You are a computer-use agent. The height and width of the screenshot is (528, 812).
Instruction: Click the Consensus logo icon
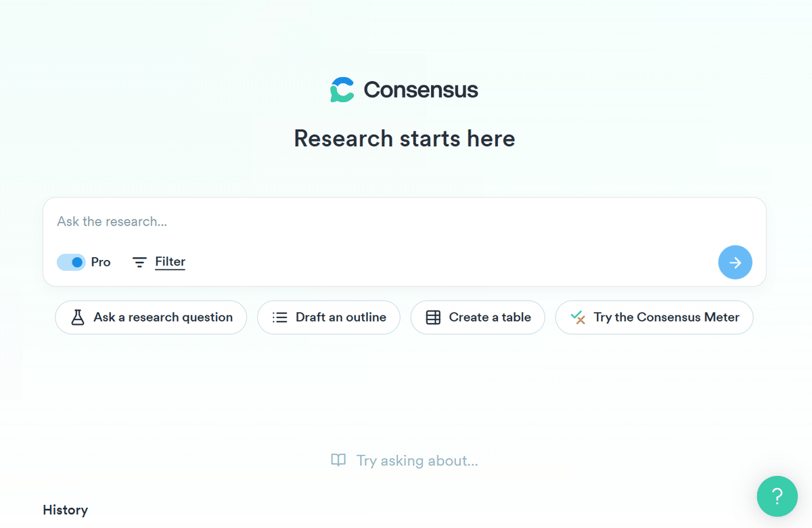tap(342, 89)
